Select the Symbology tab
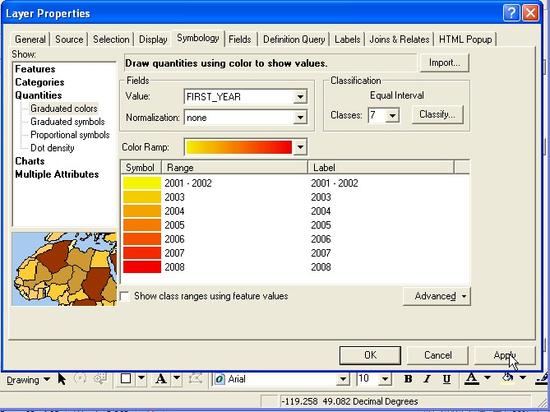The image size is (550, 412). point(198,38)
